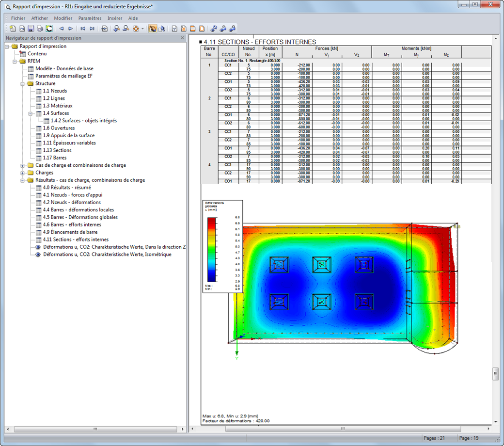Screen dimensions: 504x446
Task: Click the print toolbar icon
Action: click(x=40, y=29)
